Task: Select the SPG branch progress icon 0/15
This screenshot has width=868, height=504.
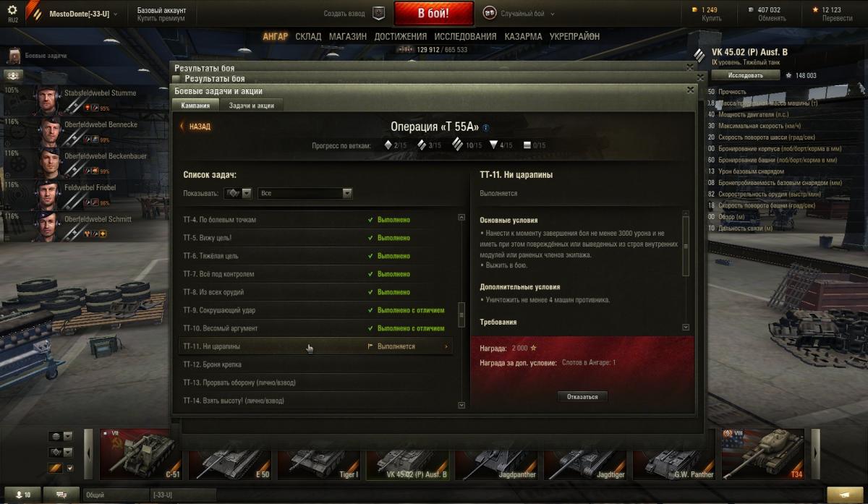Action: point(527,145)
